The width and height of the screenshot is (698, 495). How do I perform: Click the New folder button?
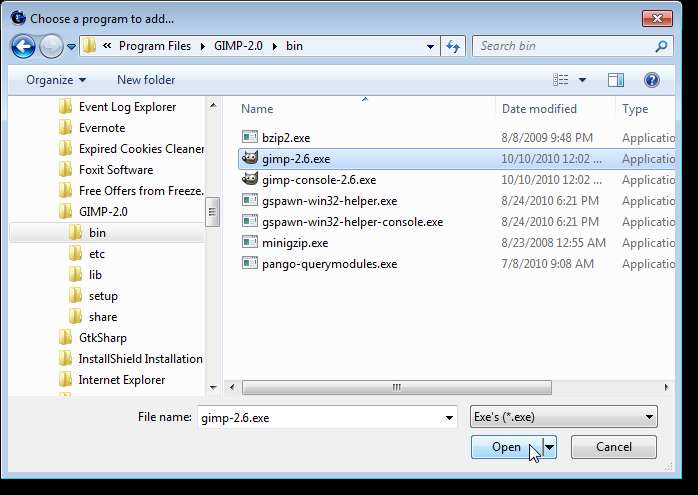click(146, 80)
